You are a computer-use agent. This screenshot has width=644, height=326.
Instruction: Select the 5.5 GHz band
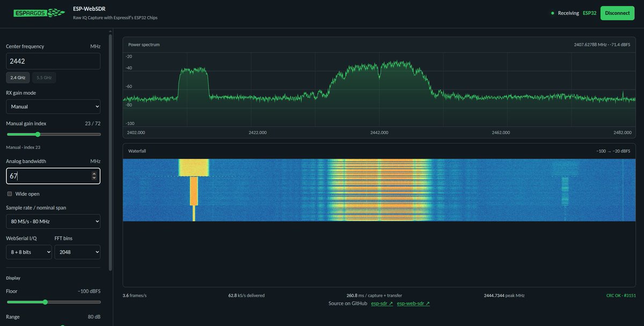pos(44,78)
